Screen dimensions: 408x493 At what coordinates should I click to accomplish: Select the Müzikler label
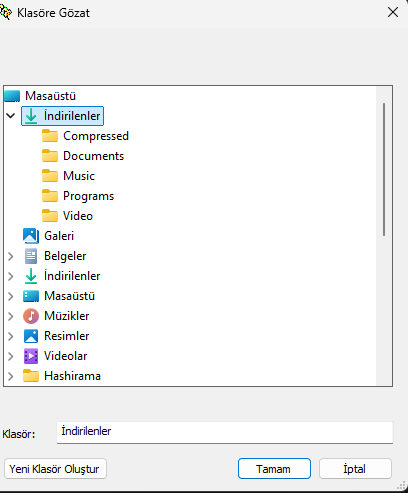(67, 316)
